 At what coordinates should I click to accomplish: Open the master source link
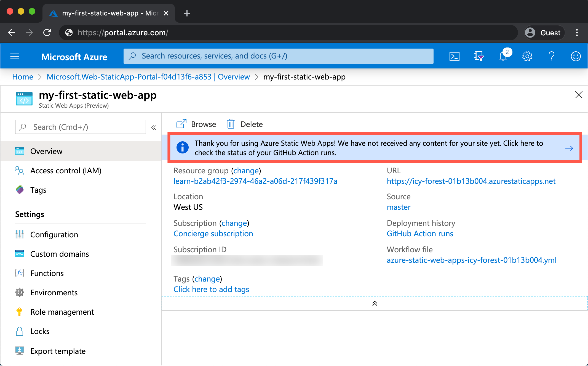[x=399, y=207]
